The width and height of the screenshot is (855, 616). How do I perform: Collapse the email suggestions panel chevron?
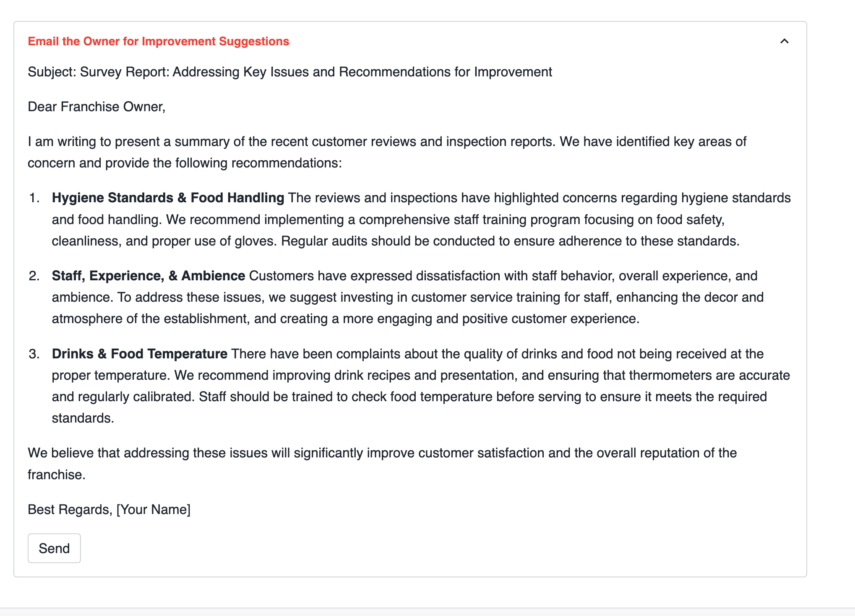click(784, 41)
